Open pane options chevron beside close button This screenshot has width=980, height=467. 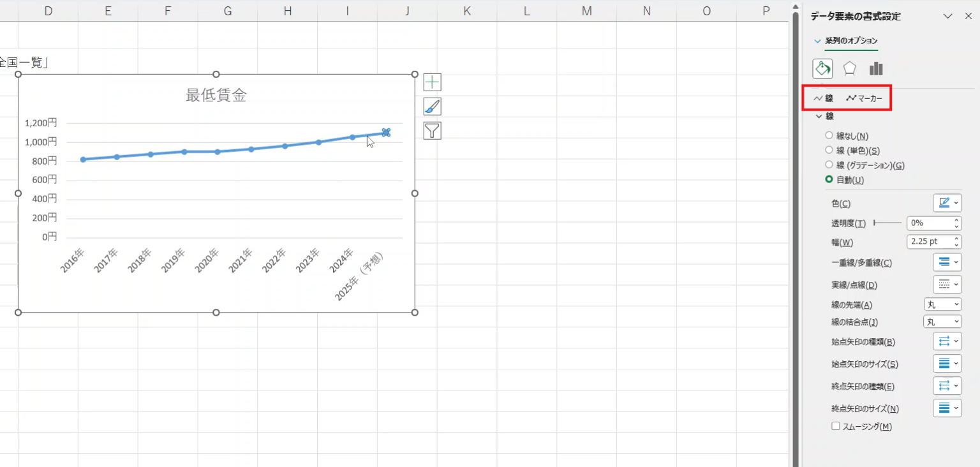tap(948, 17)
